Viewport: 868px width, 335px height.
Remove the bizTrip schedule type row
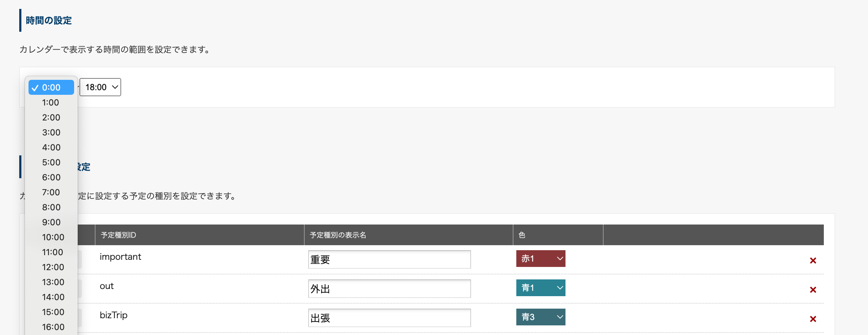813,319
